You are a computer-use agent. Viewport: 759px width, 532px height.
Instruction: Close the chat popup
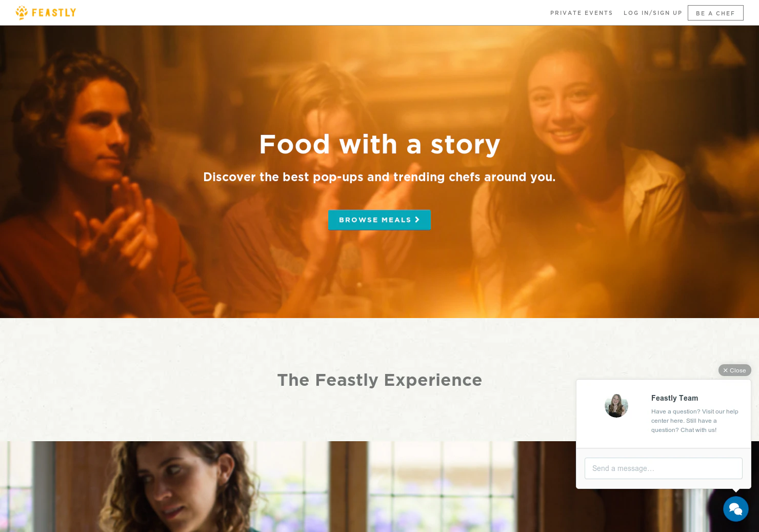point(734,370)
